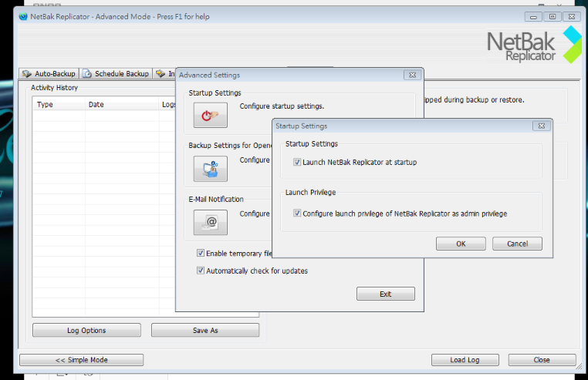This screenshot has width=588, height=380.
Task: Open E-Mail Notification configuration icon
Action: click(211, 222)
